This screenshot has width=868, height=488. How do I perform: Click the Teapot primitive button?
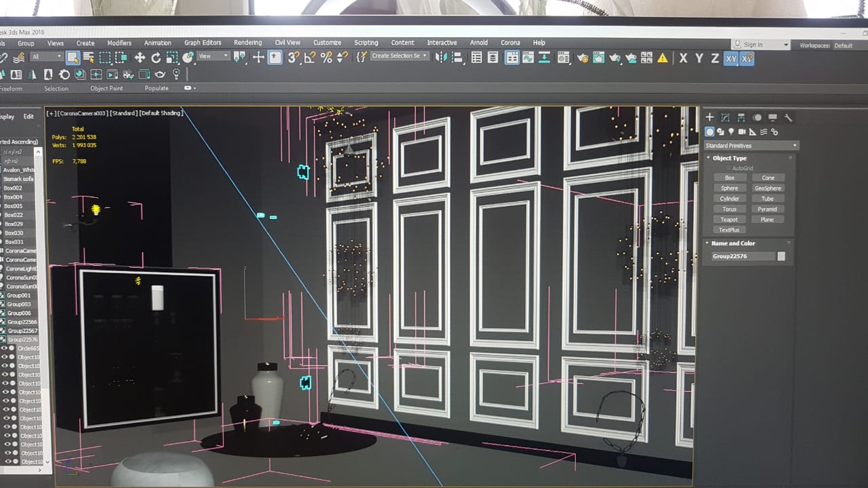tap(729, 220)
